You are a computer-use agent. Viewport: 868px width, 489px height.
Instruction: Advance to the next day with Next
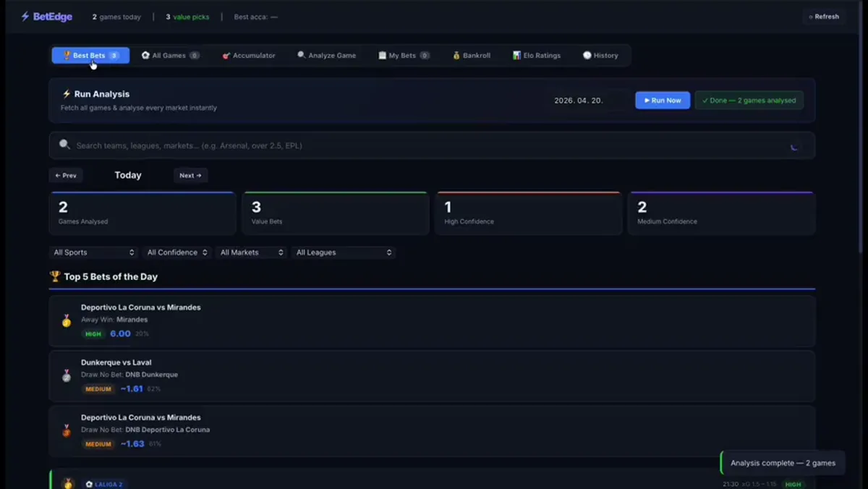pyautogui.click(x=190, y=175)
